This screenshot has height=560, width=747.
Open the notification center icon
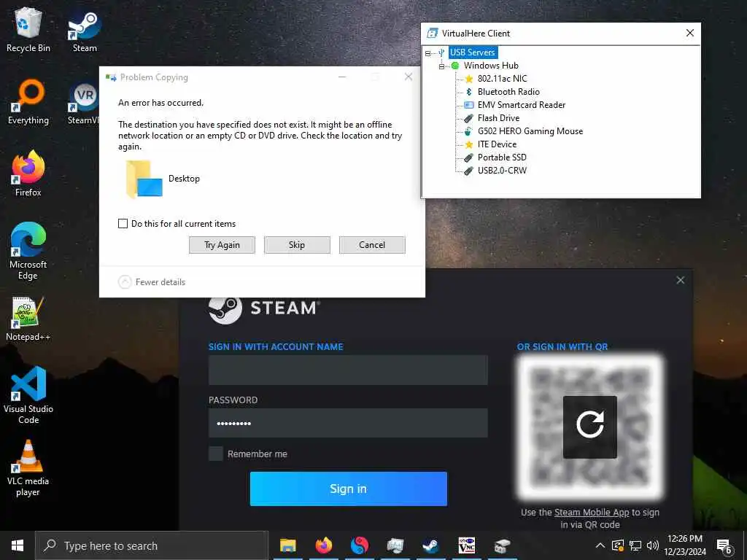tap(724, 547)
